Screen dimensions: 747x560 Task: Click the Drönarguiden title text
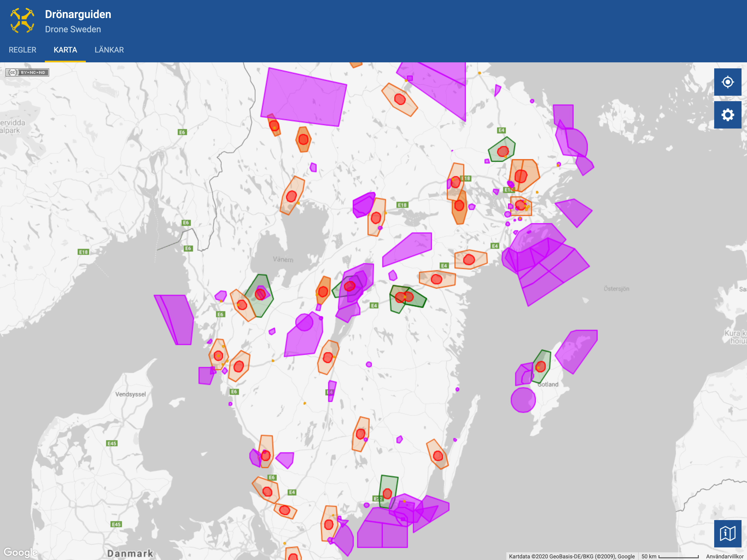tap(78, 14)
